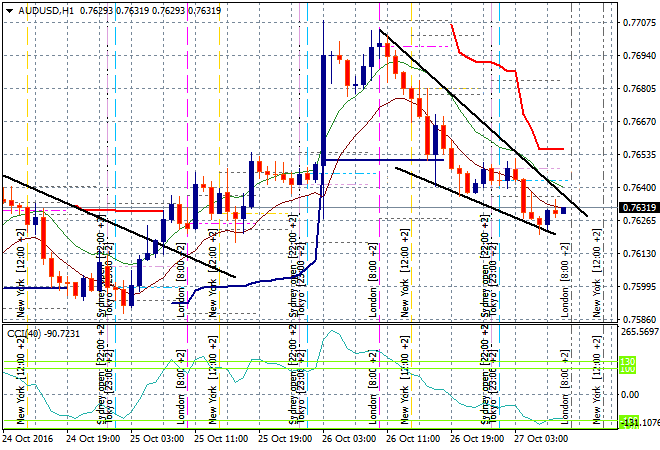660x450 pixels.
Task: Click the 27 Oct 03:00 time label
Action: [541, 439]
